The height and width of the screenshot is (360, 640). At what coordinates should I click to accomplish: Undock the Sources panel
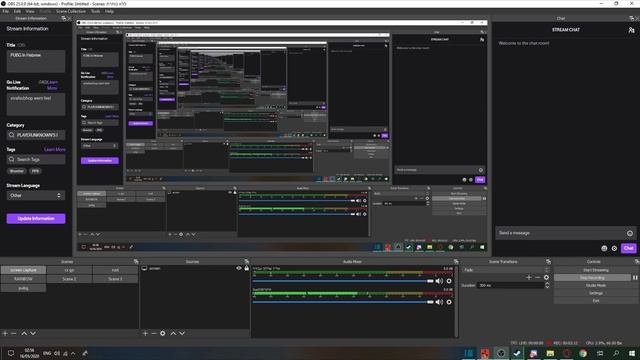pos(247,261)
